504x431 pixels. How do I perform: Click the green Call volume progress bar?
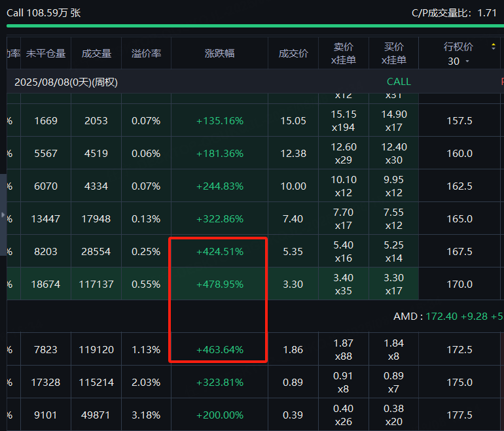pos(252,26)
